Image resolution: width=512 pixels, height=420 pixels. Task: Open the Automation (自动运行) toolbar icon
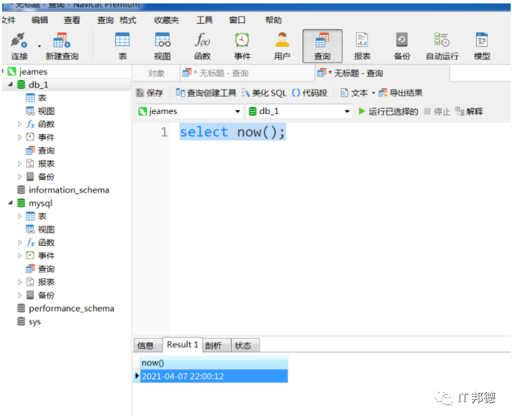point(442,46)
